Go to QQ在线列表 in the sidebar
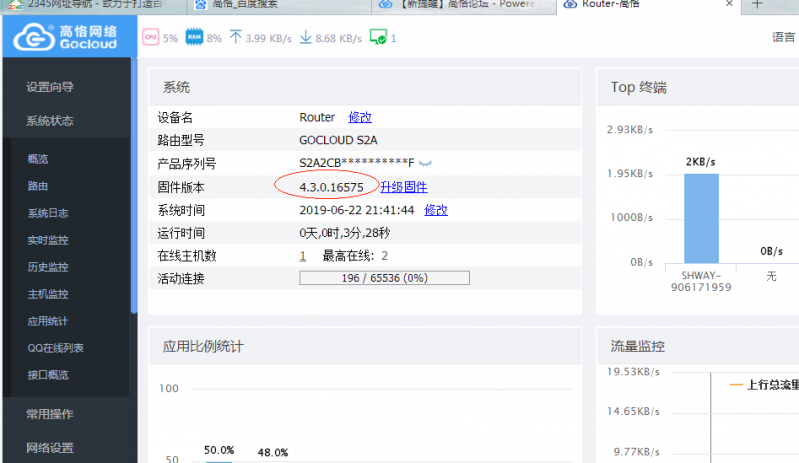This screenshot has width=799, height=463. [x=56, y=348]
